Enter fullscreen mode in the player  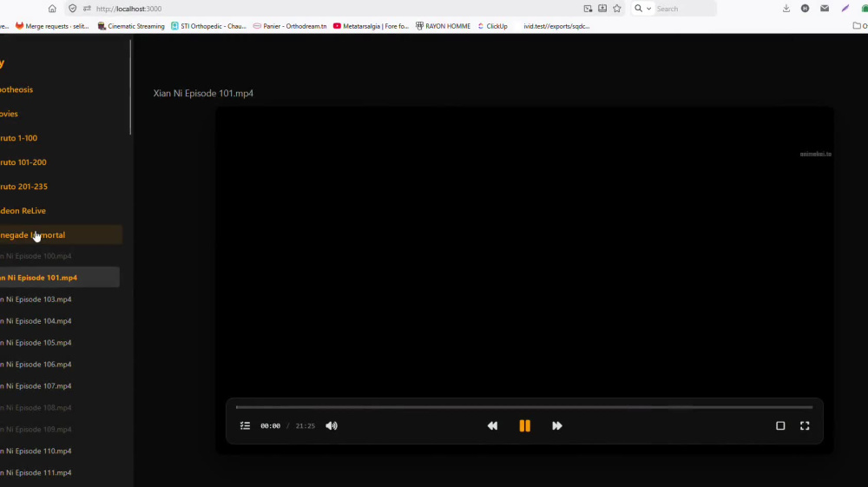click(805, 425)
